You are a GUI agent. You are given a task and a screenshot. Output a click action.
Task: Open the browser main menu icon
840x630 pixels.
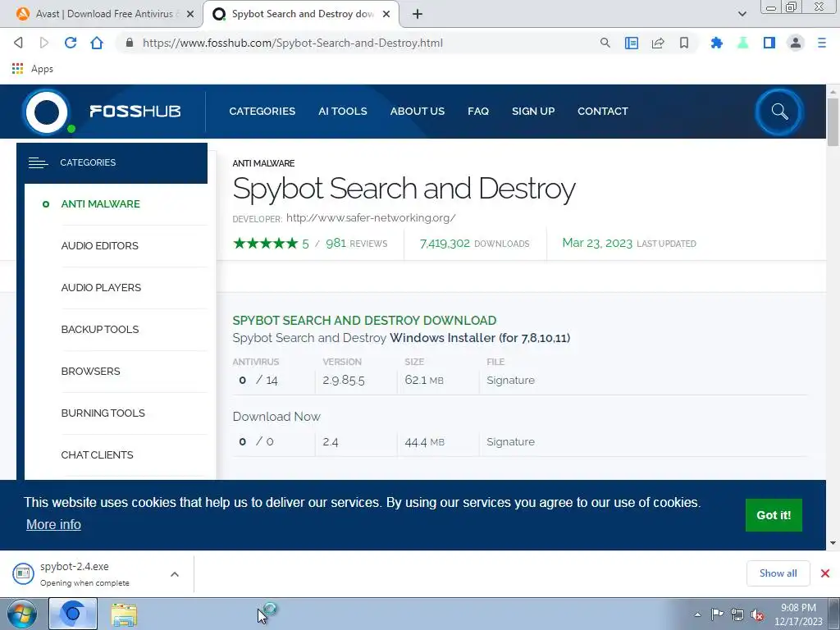pyautogui.click(x=822, y=43)
